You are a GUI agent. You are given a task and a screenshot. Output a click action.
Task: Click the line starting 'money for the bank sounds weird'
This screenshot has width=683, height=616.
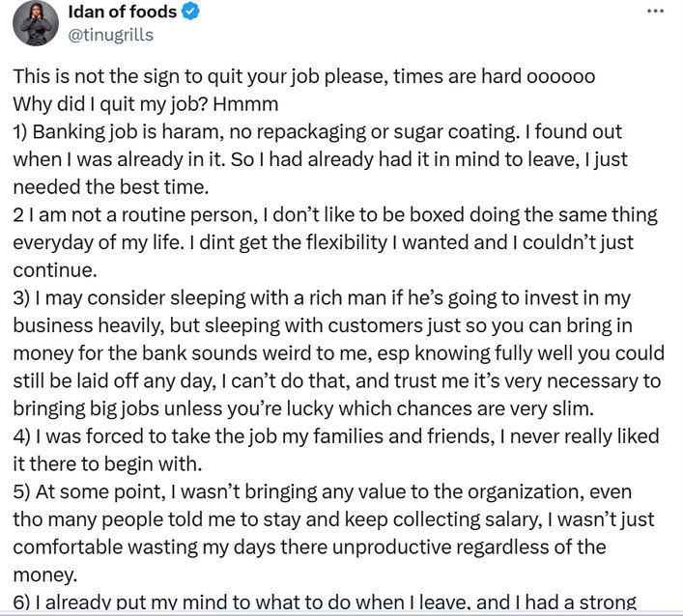tap(338, 353)
